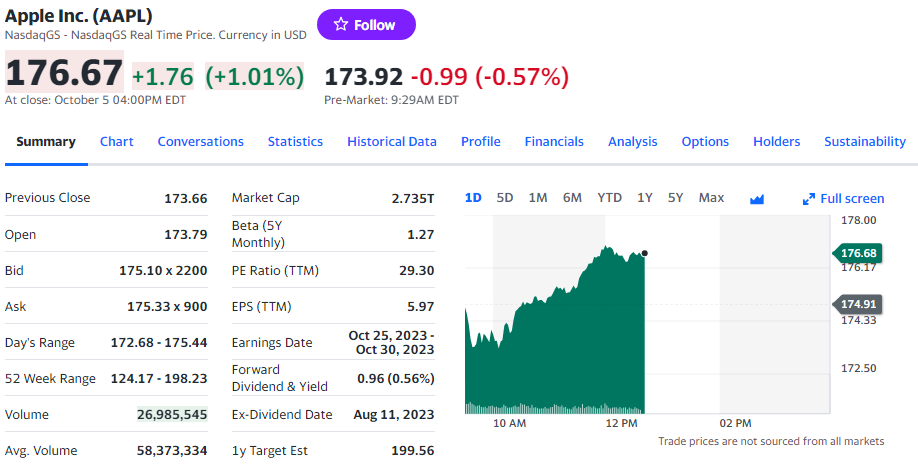918x464 pixels.
Task: Click Day's Range value 172.68 - 175.44
Action: click(x=159, y=342)
